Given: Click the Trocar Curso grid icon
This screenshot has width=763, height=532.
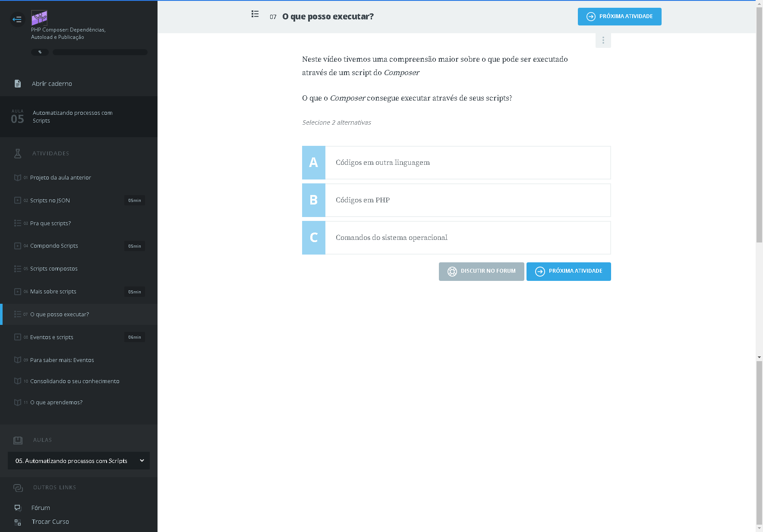Looking at the screenshot, I should point(18,522).
